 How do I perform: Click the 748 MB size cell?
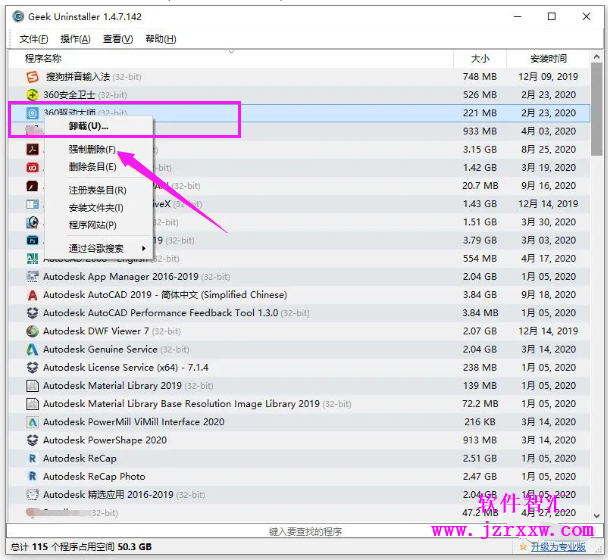[x=480, y=77]
